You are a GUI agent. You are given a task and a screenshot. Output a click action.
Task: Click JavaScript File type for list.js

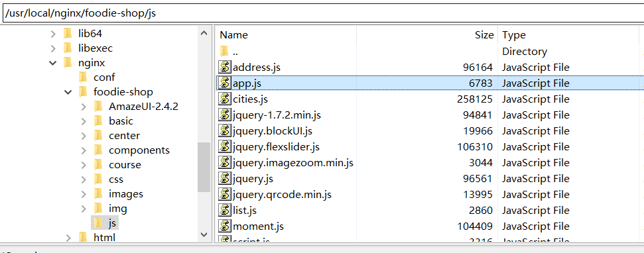[x=536, y=211]
